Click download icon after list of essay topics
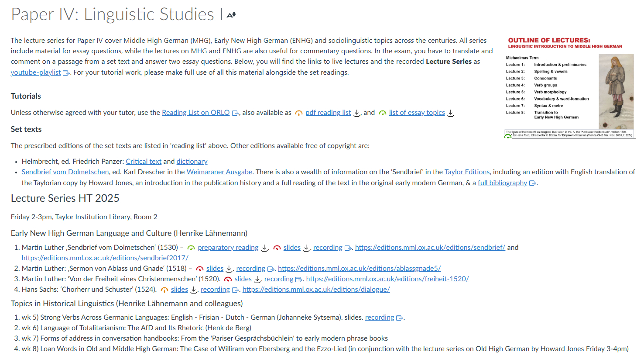644x359 pixels. 451,113
